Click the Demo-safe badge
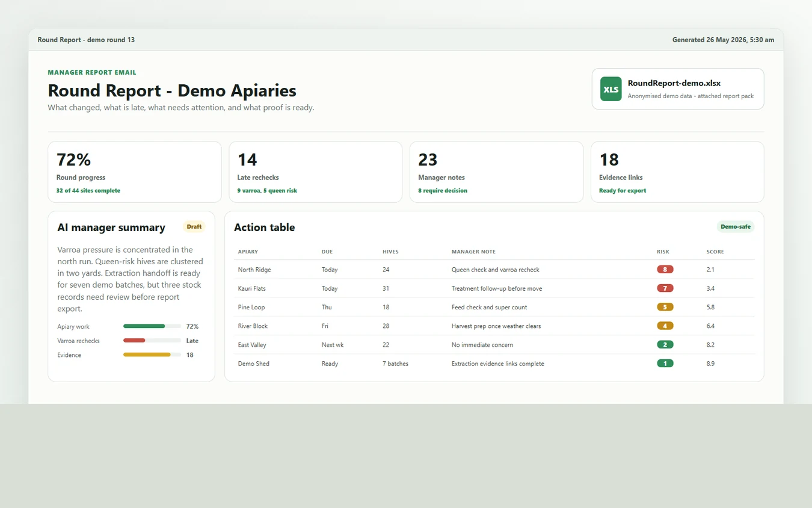Viewport: 812px width, 508px height. click(x=736, y=227)
